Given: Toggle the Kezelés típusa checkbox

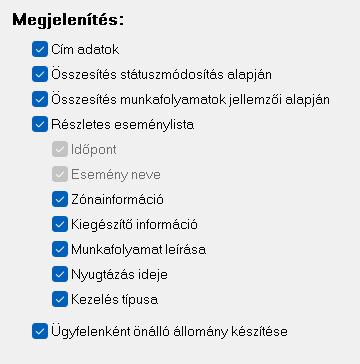Looking at the screenshot, I should tap(60, 299).
